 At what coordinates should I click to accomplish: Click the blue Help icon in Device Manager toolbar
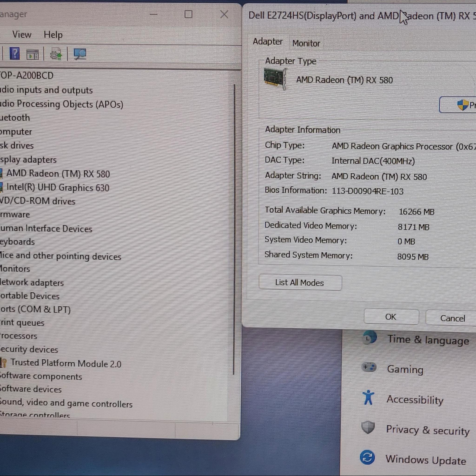click(x=15, y=53)
